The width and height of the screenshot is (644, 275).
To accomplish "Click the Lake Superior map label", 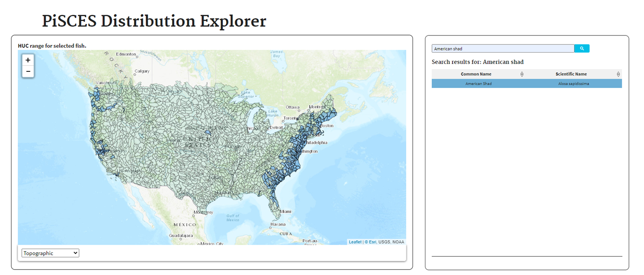I will 246,94.
